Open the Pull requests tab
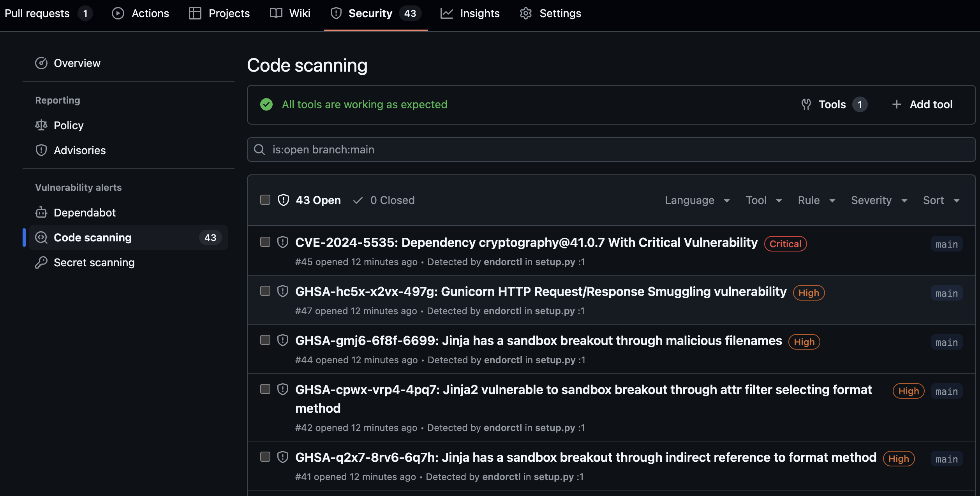The image size is (980, 496). (x=48, y=13)
